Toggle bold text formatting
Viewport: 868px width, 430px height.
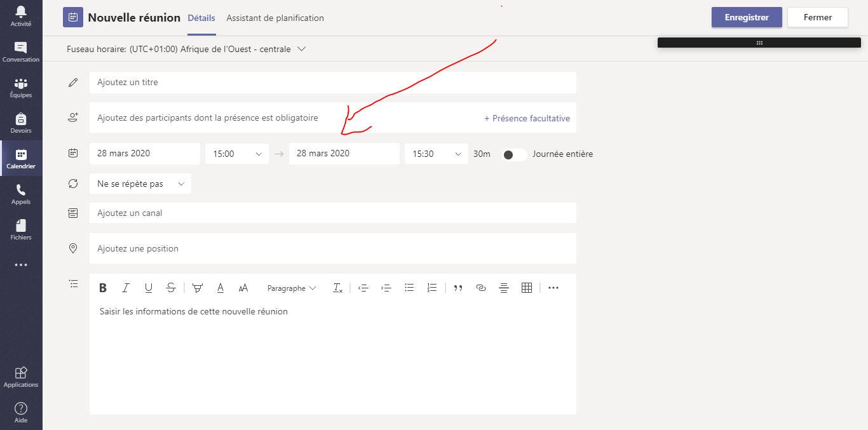point(103,288)
